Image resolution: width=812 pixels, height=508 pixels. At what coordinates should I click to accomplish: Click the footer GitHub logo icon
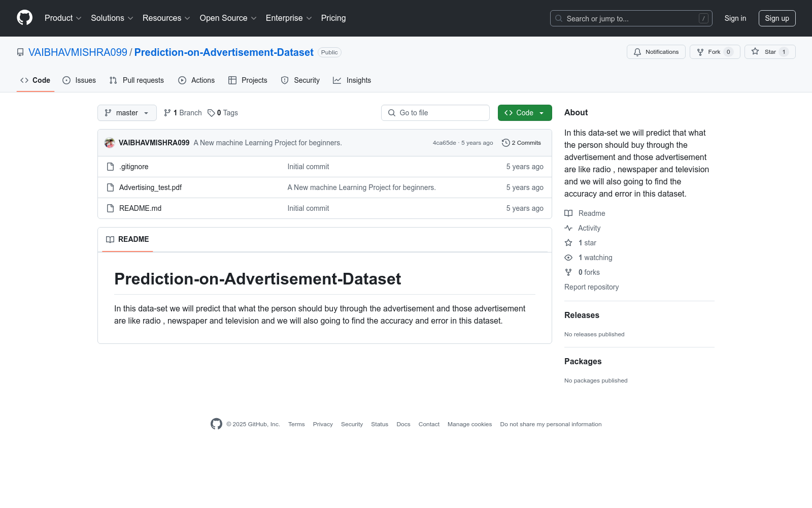216,424
